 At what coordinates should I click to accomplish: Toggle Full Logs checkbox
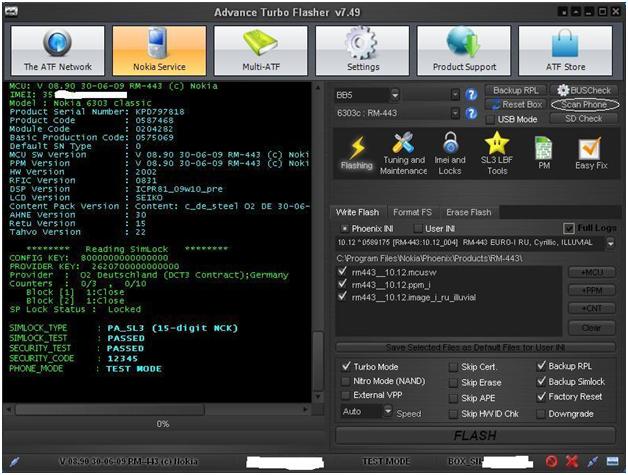(569, 228)
